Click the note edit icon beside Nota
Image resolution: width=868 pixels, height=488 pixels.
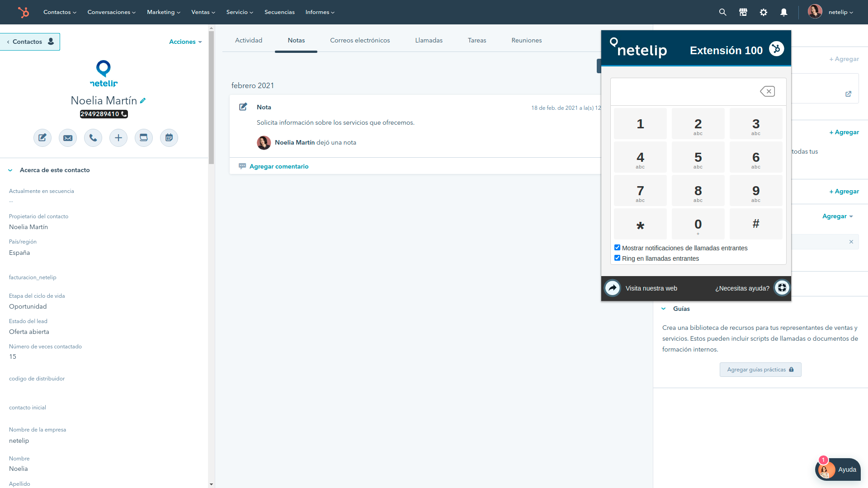coord(243,107)
